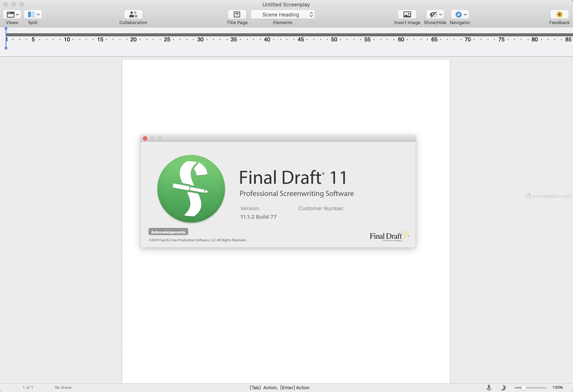573x392 pixels.
Task: Click the '[Tab] Action, [Enter] Action' hint
Action: click(x=279, y=388)
